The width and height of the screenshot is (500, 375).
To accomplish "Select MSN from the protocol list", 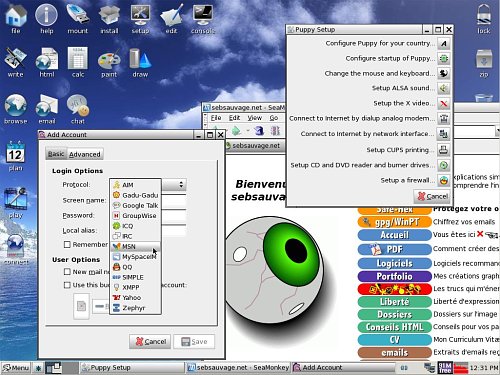I will click(x=135, y=246).
